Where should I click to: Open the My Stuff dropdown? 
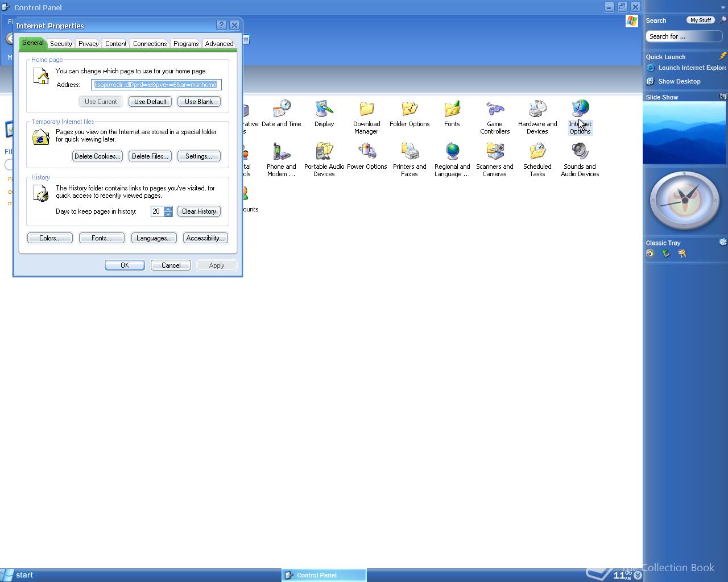coord(701,20)
